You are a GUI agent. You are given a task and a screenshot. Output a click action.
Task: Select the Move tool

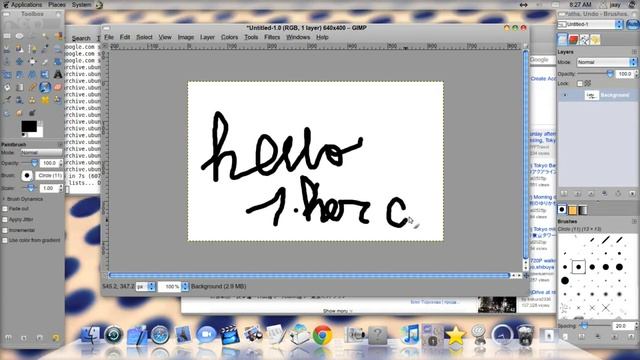[19, 62]
